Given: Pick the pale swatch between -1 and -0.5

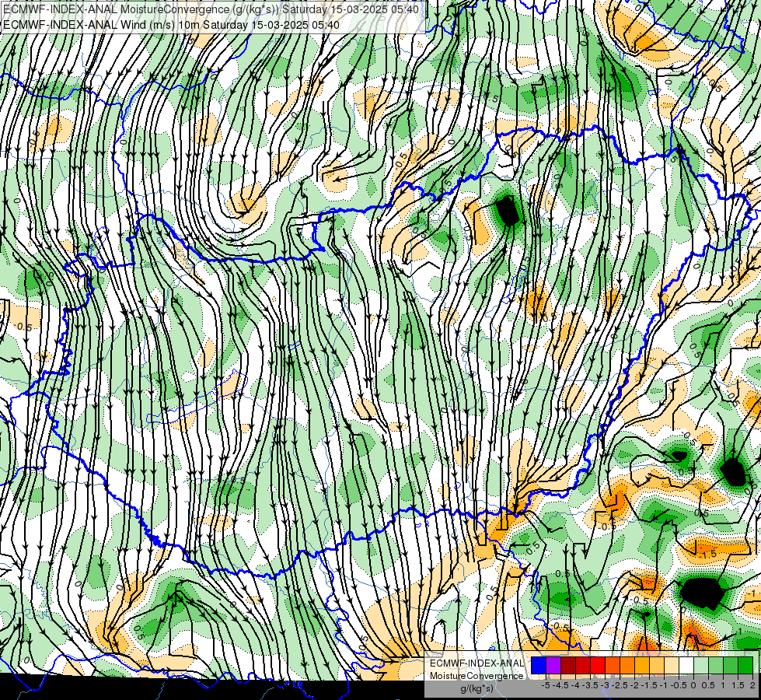Looking at the screenshot, I should point(672,665).
